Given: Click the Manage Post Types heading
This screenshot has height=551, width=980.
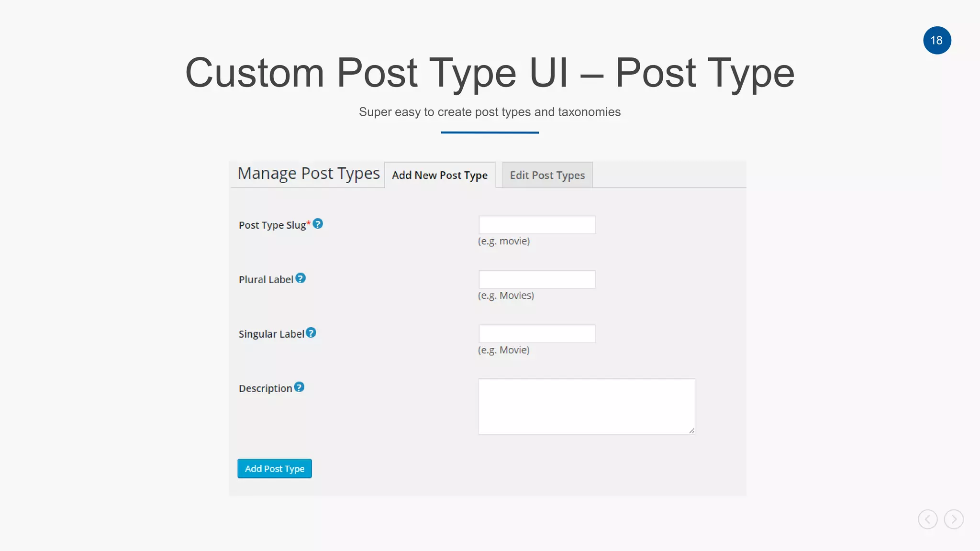Looking at the screenshot, I should tap(309, 173).
